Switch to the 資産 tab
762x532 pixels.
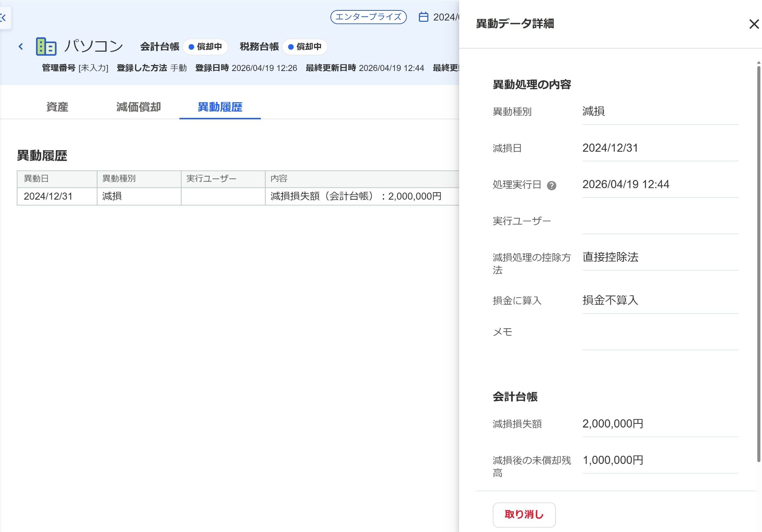coord(57,107)
